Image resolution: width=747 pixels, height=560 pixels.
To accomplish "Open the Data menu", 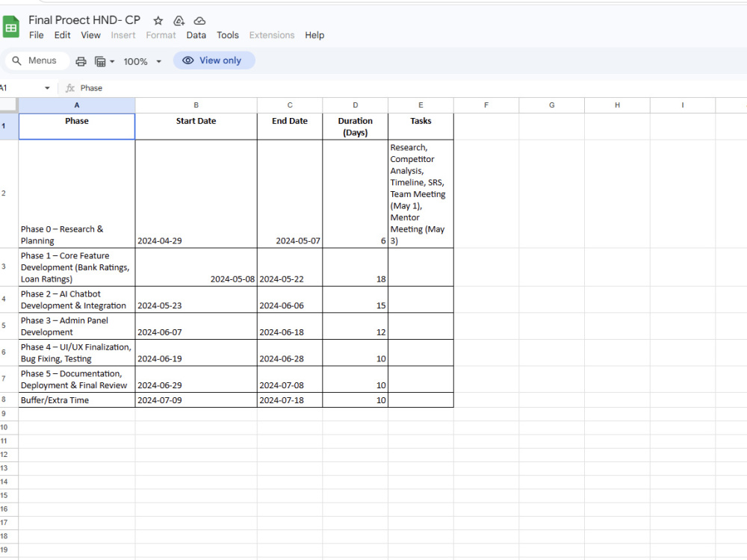I will [196, 35].
